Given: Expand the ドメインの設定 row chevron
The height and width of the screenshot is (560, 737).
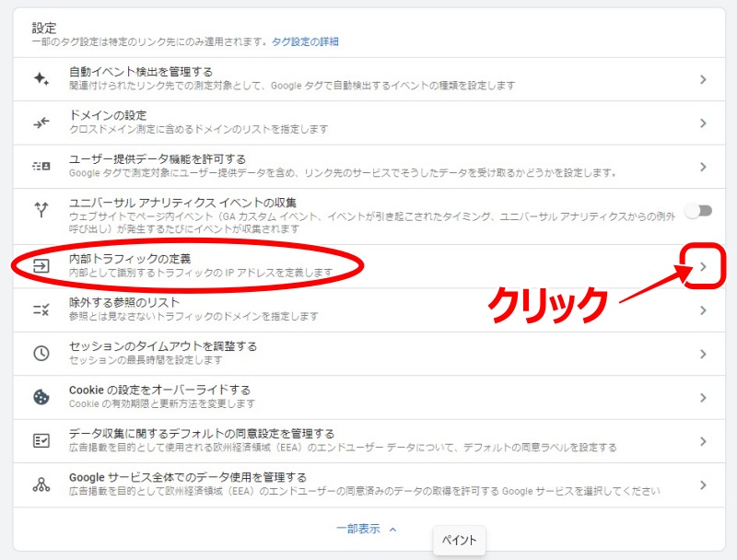Looking at the screenshot, I should (x=703, y=123).
